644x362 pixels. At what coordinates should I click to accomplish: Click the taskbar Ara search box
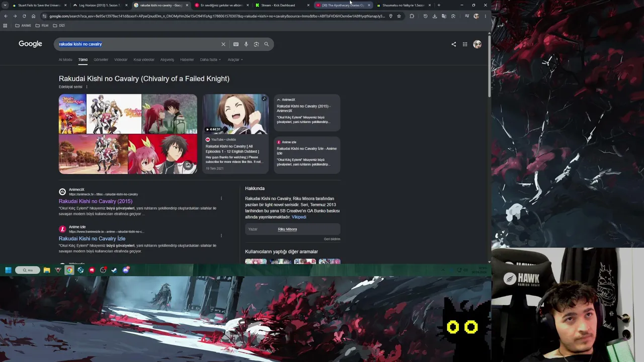[x=28, y=270]
